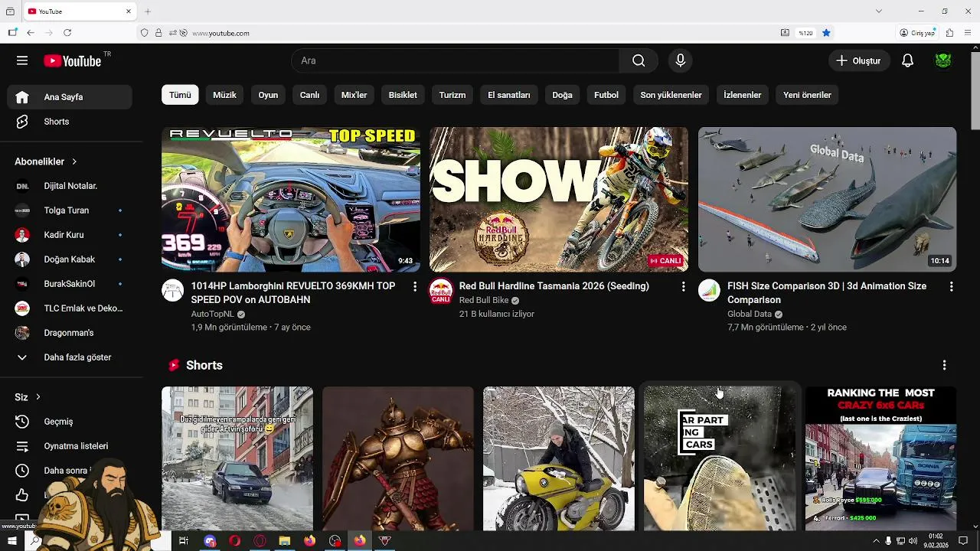This screenshot has width=980, height=551.
Task: Open Kadir Kuru subscription channel
Action: 70,235
